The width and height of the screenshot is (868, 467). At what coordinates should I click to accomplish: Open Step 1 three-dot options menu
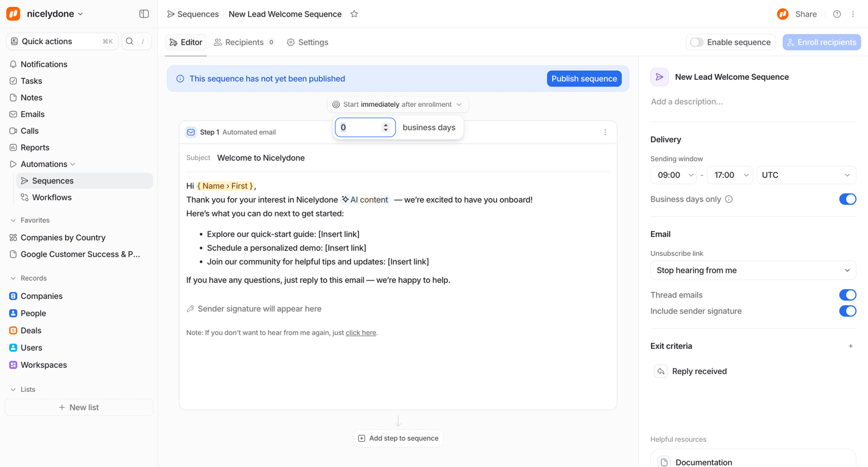click(605, 133)
